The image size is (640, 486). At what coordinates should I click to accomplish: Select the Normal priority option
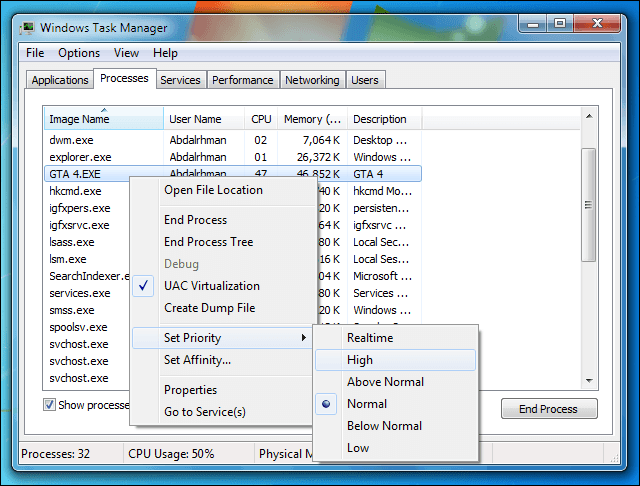click(396, 404)
